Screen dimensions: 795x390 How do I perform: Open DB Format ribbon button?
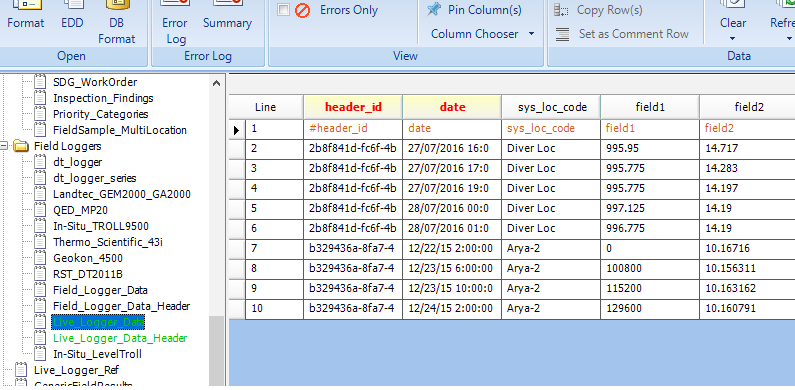click(117, 23)
